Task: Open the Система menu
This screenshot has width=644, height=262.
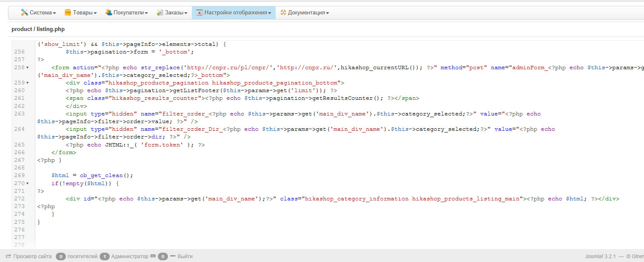Action: pos(38,13)
